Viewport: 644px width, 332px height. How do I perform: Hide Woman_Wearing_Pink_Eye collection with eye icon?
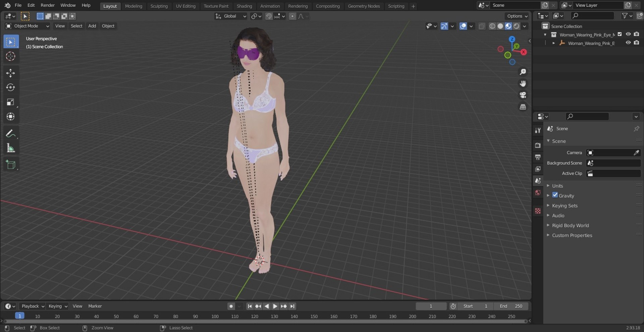tap(628, 34)
